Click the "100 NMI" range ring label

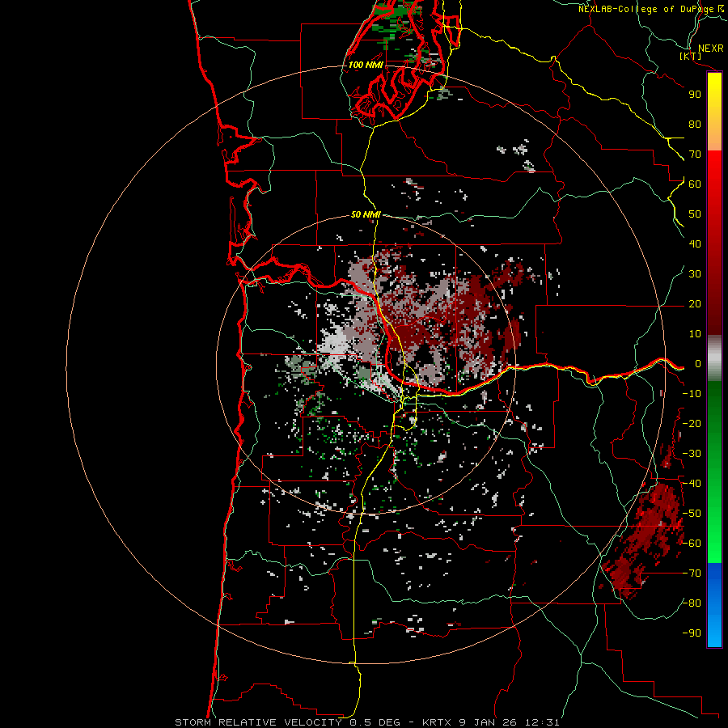(x=366, y=65)
